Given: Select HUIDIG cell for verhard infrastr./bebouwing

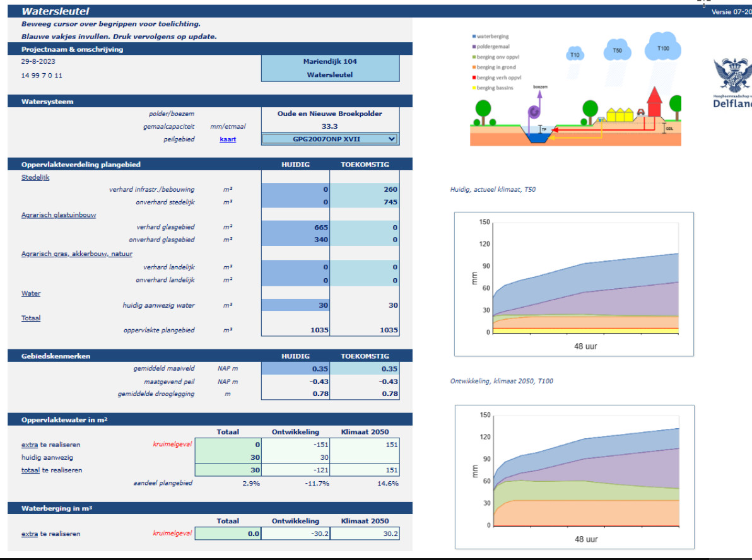Looking at the screenshot, I should coord(295,189).
